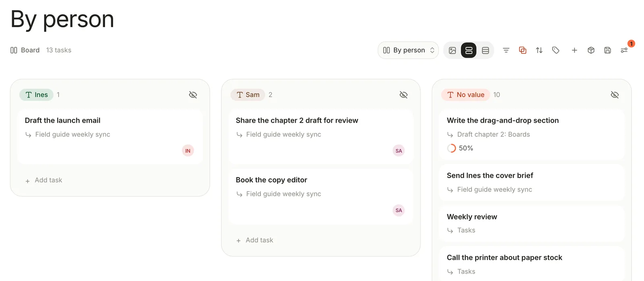Switch to image card layout
The height and width of the screenshot is (281, 644).
coord(452,50)
